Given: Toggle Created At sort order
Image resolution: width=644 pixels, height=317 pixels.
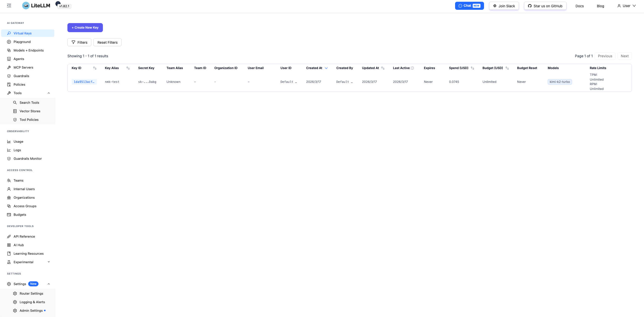Looking at the screenshot, I should (326, 68).
